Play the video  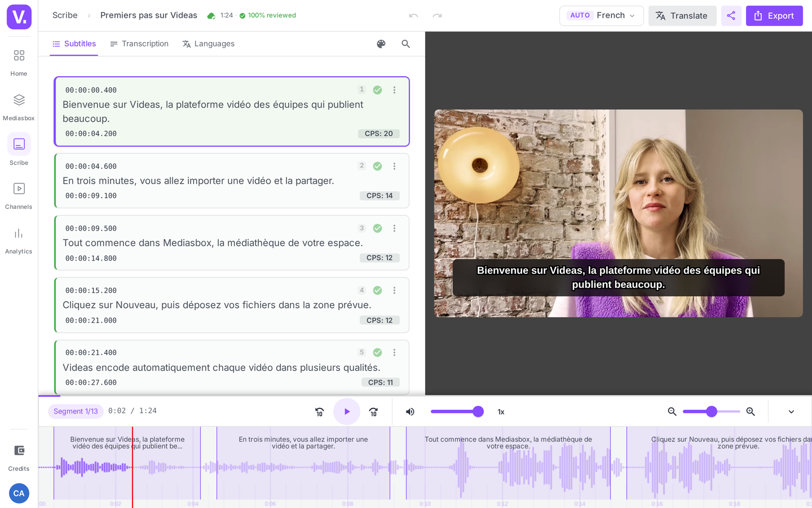pos(347,411)
